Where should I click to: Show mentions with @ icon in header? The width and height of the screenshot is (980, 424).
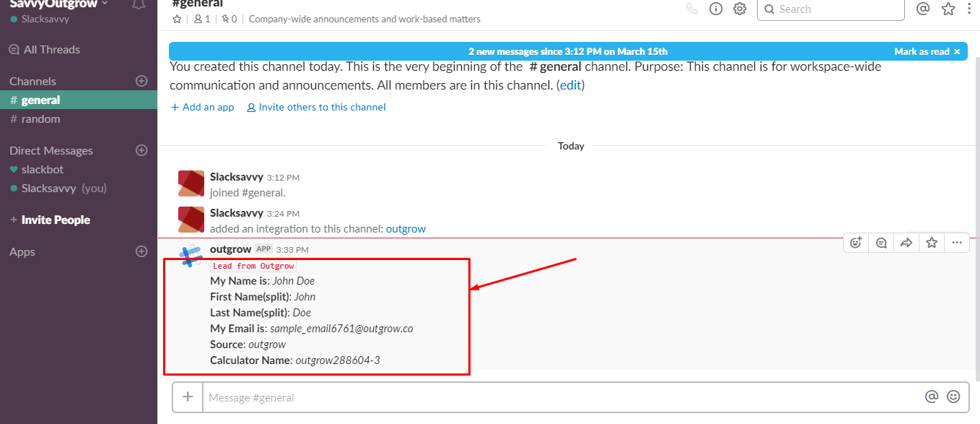(923, 9)
